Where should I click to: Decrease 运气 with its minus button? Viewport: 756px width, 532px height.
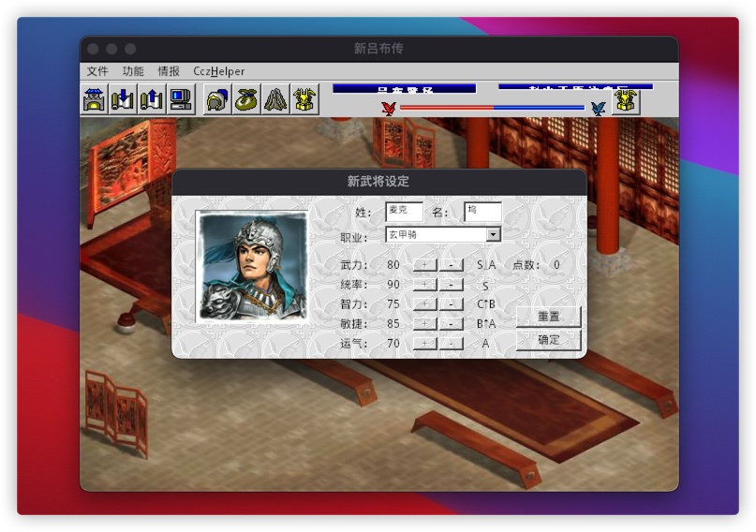tap(451, 344)
